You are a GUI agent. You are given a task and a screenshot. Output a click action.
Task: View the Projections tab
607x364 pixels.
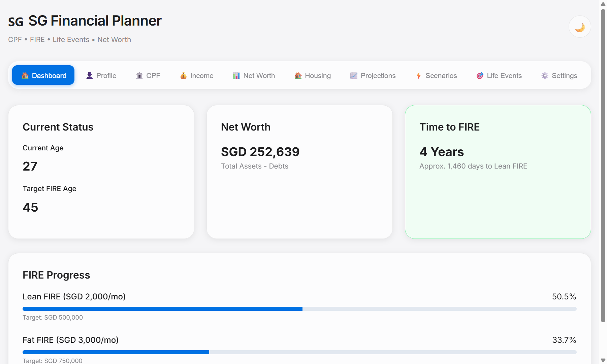[x=373, y=75]
